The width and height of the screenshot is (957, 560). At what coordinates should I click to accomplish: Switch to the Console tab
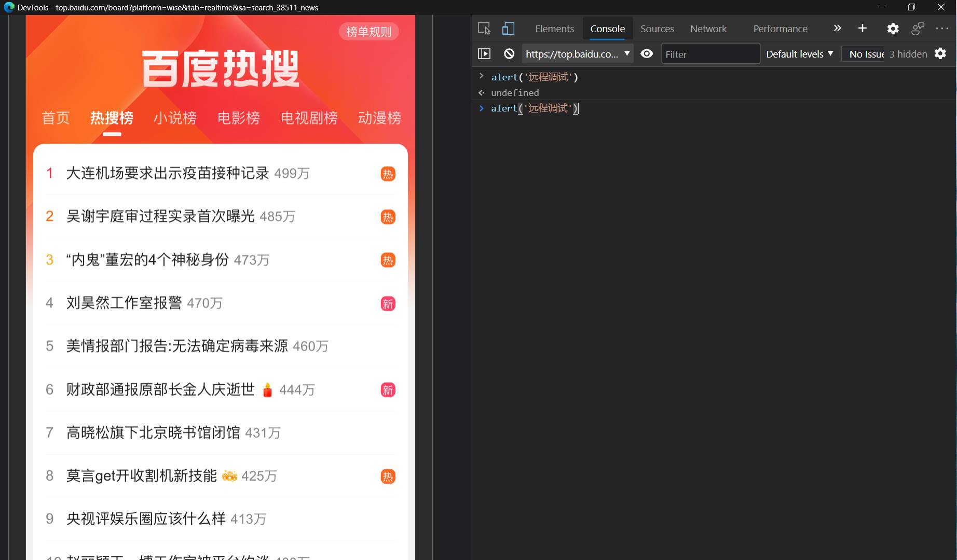pyautogui.click(x=607, y=29)
